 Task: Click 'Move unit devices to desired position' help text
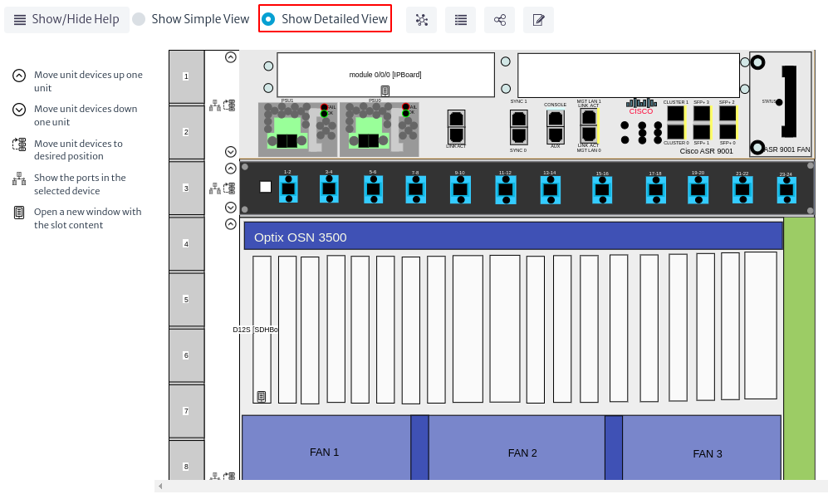[x=78, y=149]
